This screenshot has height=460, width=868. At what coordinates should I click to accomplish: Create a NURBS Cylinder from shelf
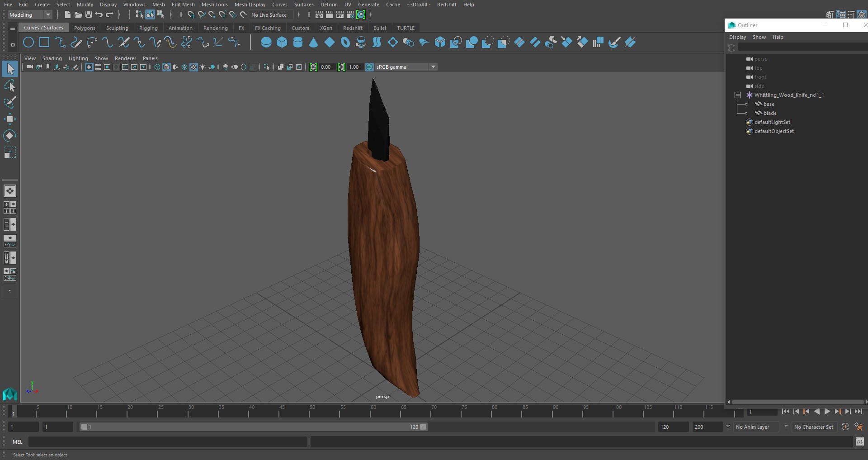[x=298, y=43]
